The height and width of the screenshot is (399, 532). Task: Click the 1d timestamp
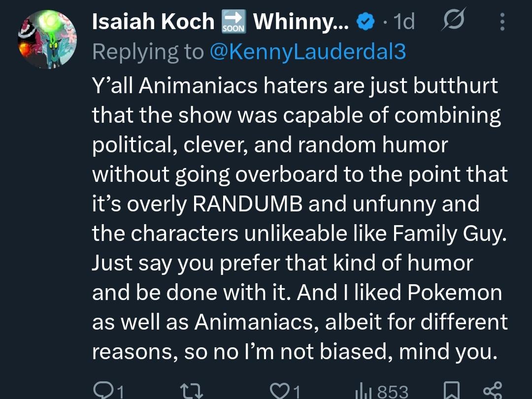tap(404, 22)
